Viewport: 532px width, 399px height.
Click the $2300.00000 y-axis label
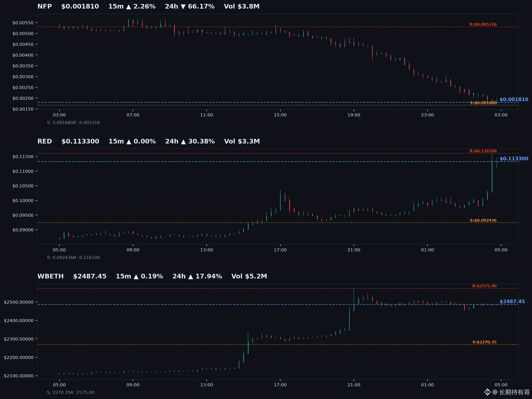(x=19, y=339)
